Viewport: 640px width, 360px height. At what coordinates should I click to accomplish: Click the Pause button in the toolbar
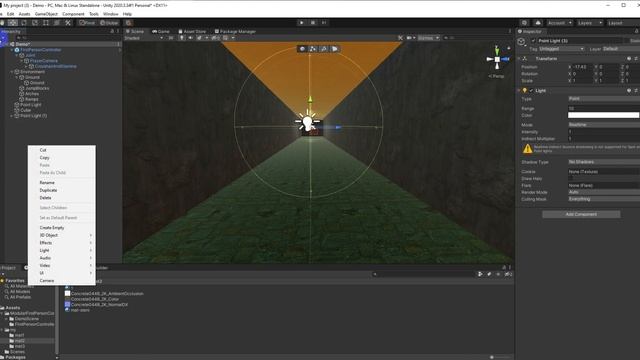(x=313, y=23)
